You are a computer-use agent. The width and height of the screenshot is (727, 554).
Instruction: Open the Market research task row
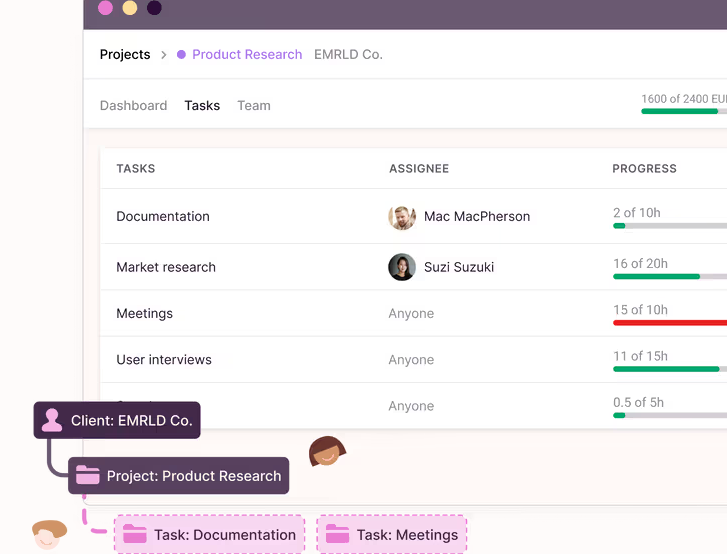[x=414, y=267]
